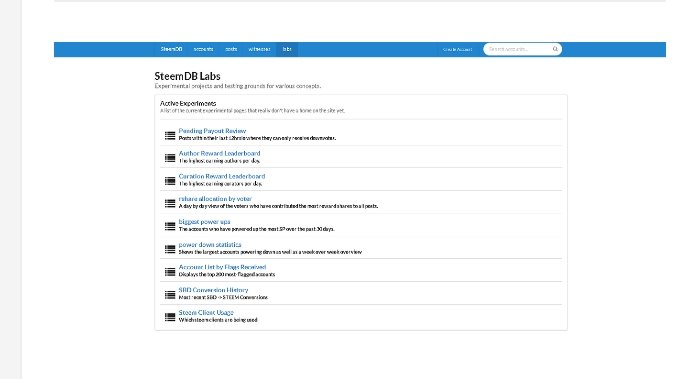Open Account List by Flags Received
Viewport: 688px width, 379px height.
pyautogui.click(x=222, y=267)
